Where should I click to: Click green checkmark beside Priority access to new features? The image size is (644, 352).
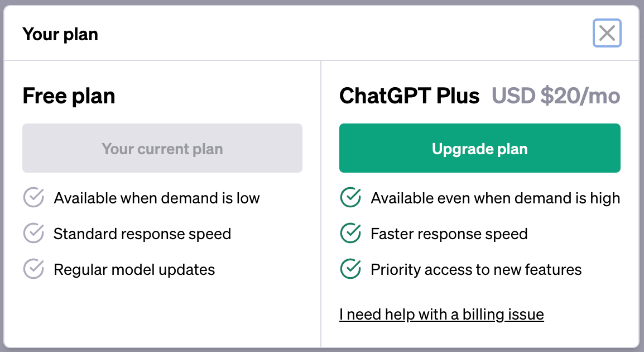(x=350, y=269)
